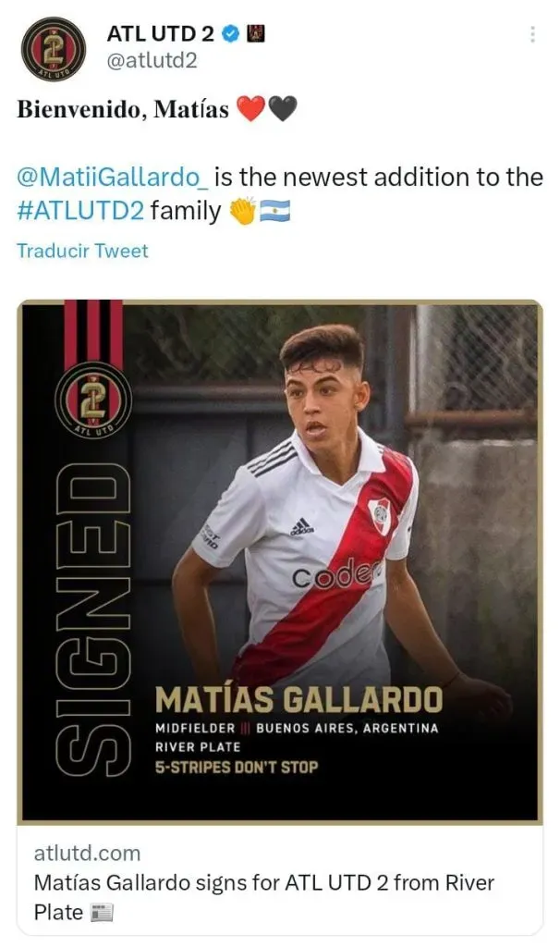Image resolution: width=560 pixels, height=947 pixels.
Task: Click the ATL UTD 2 crest in graphic
Action: click(93, 400)
